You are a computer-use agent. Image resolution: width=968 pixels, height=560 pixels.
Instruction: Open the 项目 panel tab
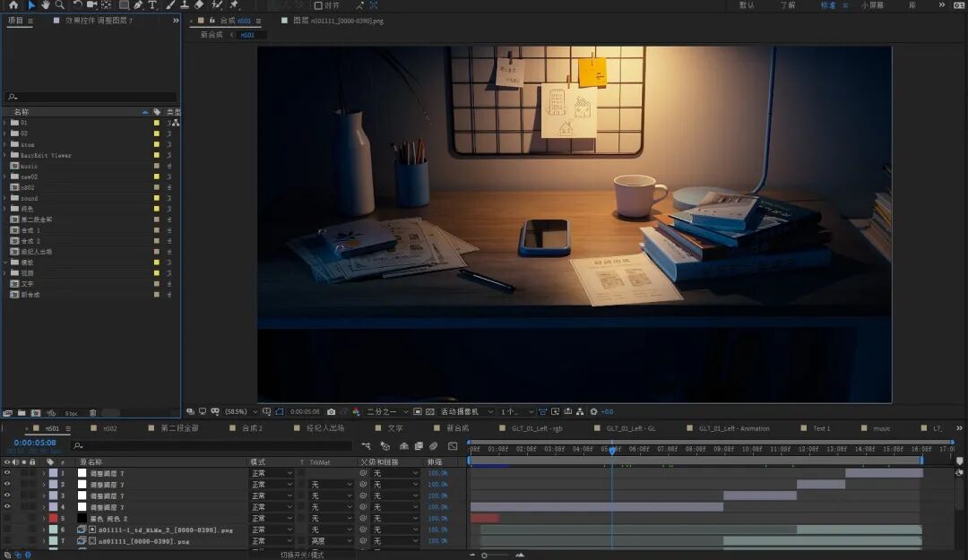(x=15, y=21)
